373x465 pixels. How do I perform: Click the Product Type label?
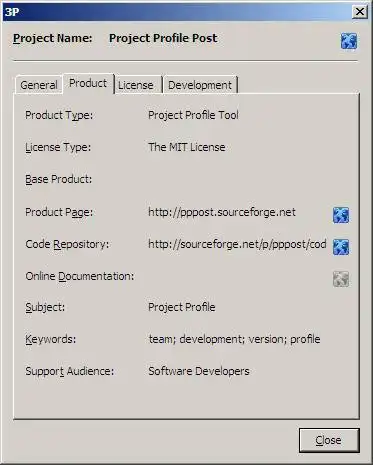[x=59, y=115]
